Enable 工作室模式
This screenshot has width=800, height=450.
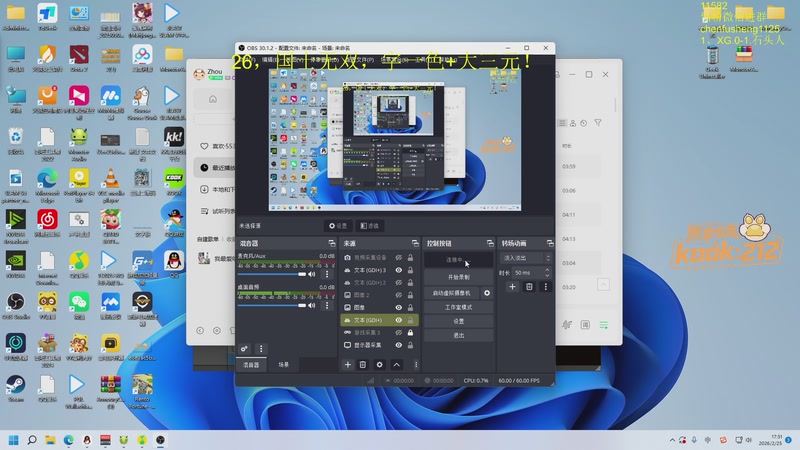458,307
